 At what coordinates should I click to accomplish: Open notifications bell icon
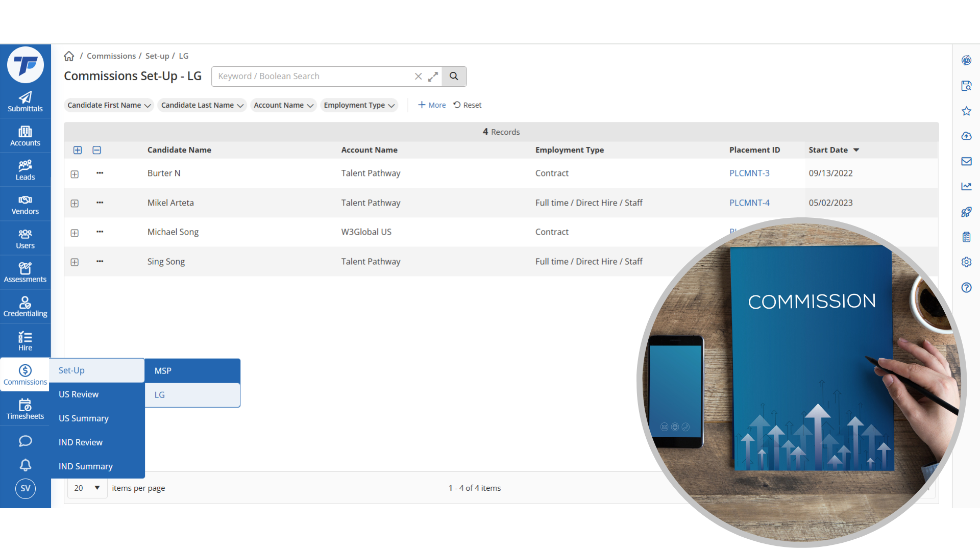25,465
